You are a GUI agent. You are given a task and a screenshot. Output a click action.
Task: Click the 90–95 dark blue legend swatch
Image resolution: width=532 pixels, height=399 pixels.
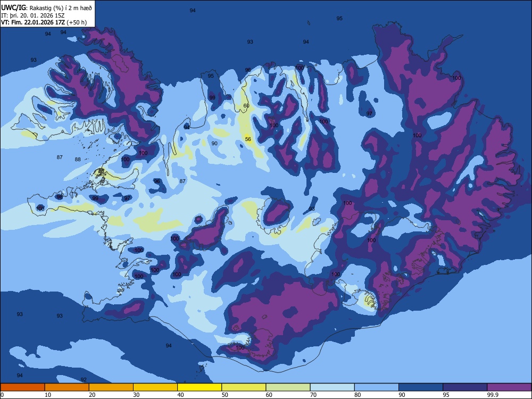[421, 387]
